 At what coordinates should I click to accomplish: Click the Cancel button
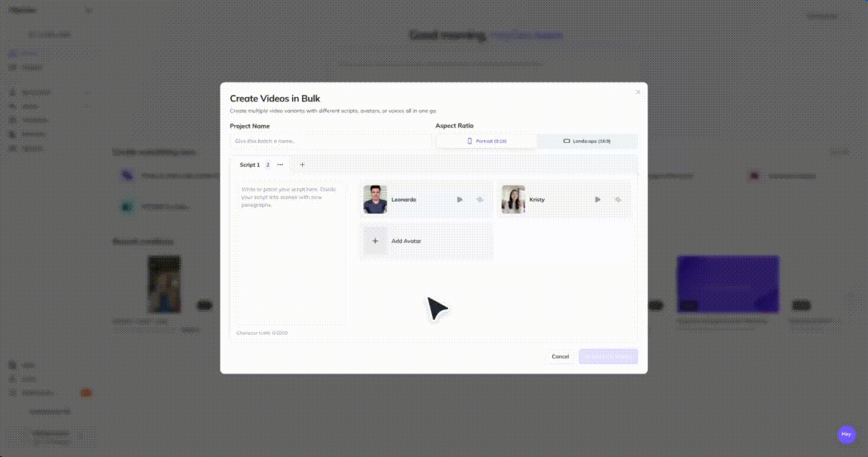(x=560, y=357)
